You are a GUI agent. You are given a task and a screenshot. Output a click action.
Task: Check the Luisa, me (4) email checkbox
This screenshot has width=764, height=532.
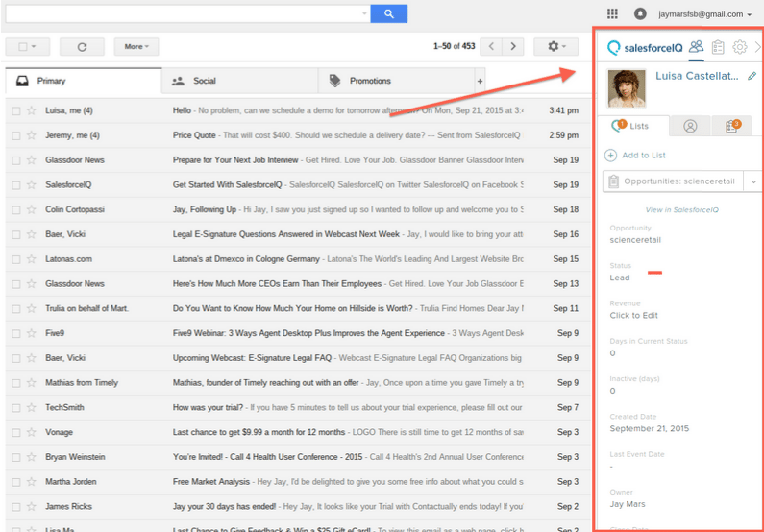[16, 111]
